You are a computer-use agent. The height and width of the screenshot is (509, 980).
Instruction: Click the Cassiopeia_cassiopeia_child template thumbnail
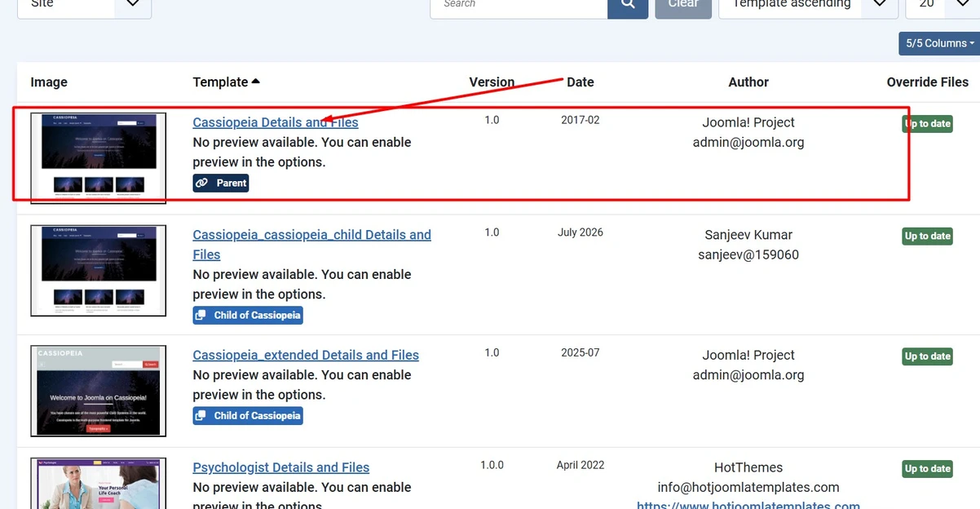click(x=98, y=271)
